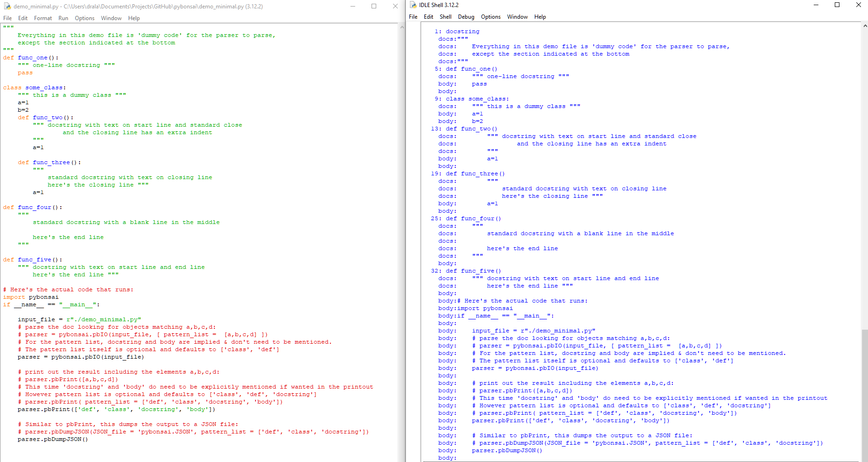This screenshot has height=462, width=868.
Task: Click the IDLE Shell title bar Python icon
Action: pos(413,5)
